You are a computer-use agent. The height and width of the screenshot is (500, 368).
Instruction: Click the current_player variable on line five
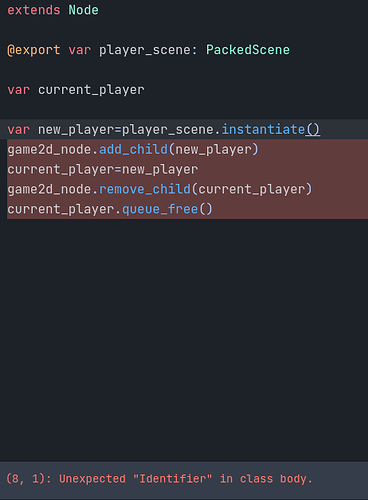(x=91, y=90)
